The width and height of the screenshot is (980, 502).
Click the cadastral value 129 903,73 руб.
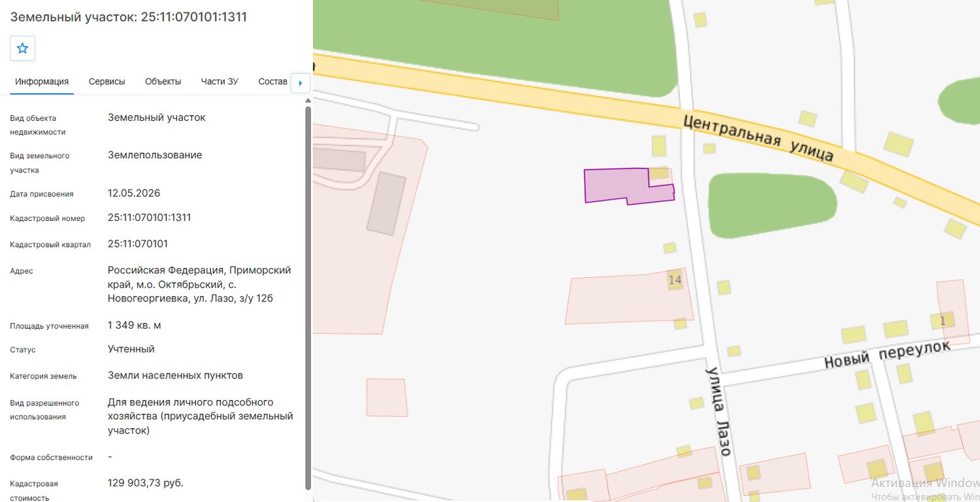click(146, 483)
